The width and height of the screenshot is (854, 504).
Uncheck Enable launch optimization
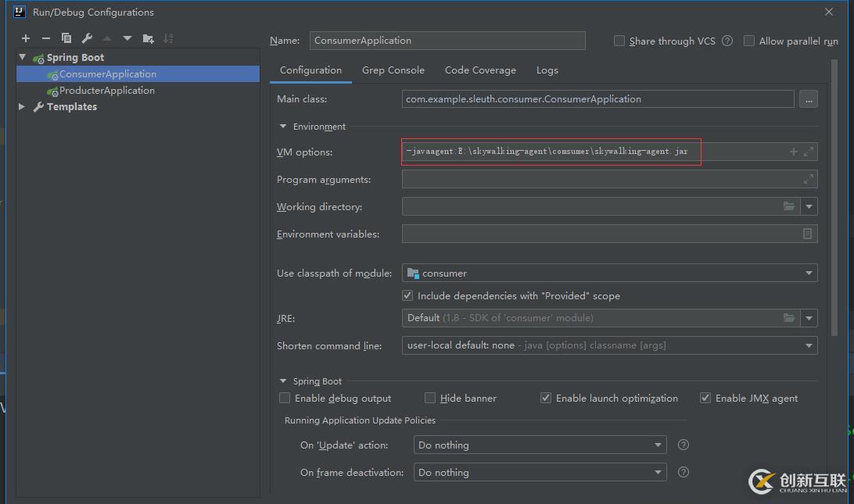tap(546, 398)
